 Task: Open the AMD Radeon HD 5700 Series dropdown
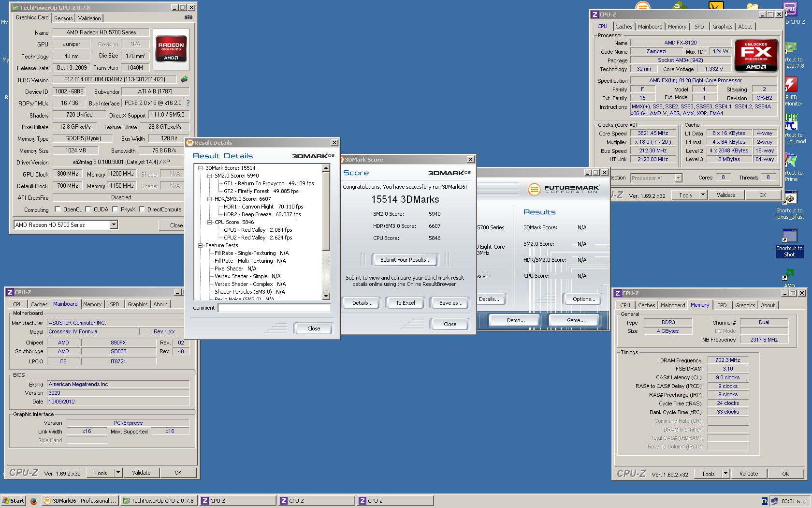click(114, 224)
